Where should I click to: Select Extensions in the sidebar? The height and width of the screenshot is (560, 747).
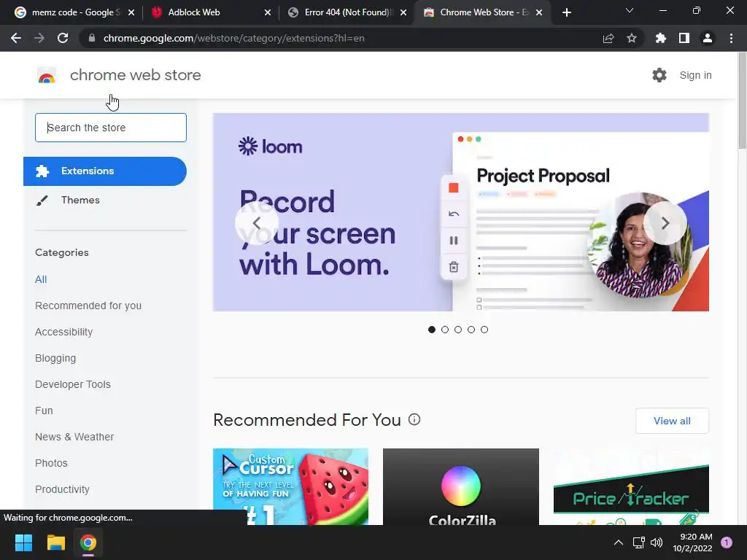pos(105,171)
